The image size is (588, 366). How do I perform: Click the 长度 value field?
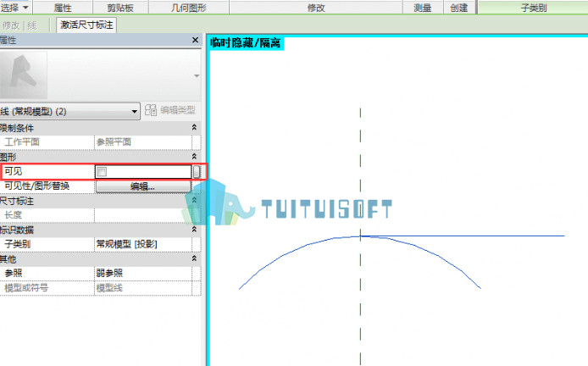click(x=143, y=215)
